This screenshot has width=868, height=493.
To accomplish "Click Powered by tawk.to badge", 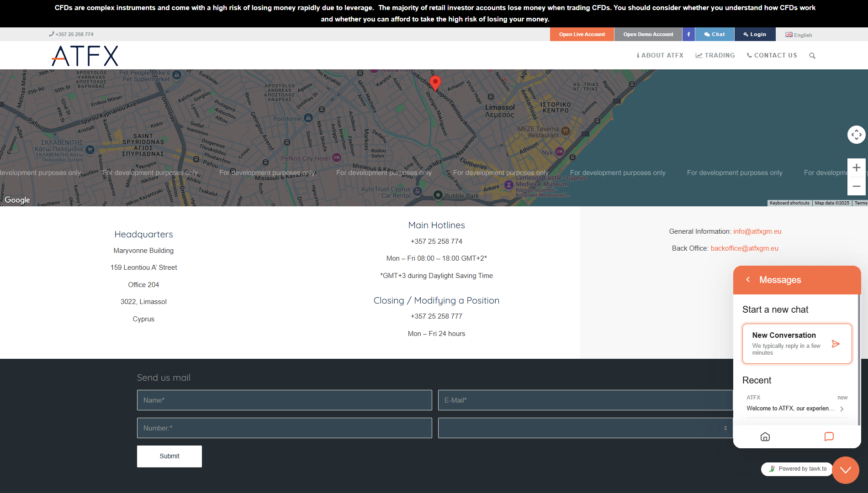I will [x=797, y=469].
